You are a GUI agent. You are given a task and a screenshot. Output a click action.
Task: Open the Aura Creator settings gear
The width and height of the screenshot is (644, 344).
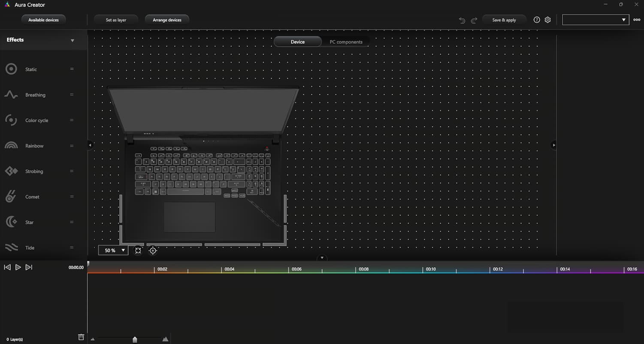tap(547, 19)
